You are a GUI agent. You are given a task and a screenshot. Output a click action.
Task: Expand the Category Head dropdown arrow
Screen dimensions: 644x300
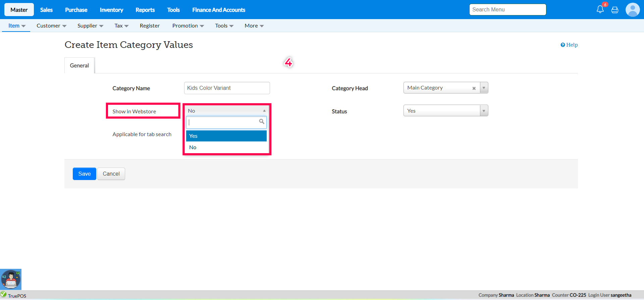pyautogui.click(x=484, y=88)
